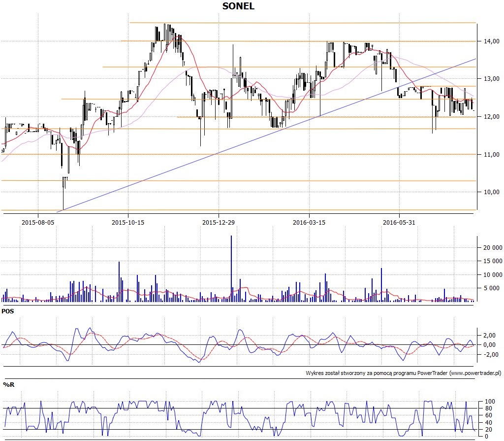Image resolution: width=504 pixels, height=441 pixels.
Task: Click the %R 60 axis value
Action: (x=489, y=415)
